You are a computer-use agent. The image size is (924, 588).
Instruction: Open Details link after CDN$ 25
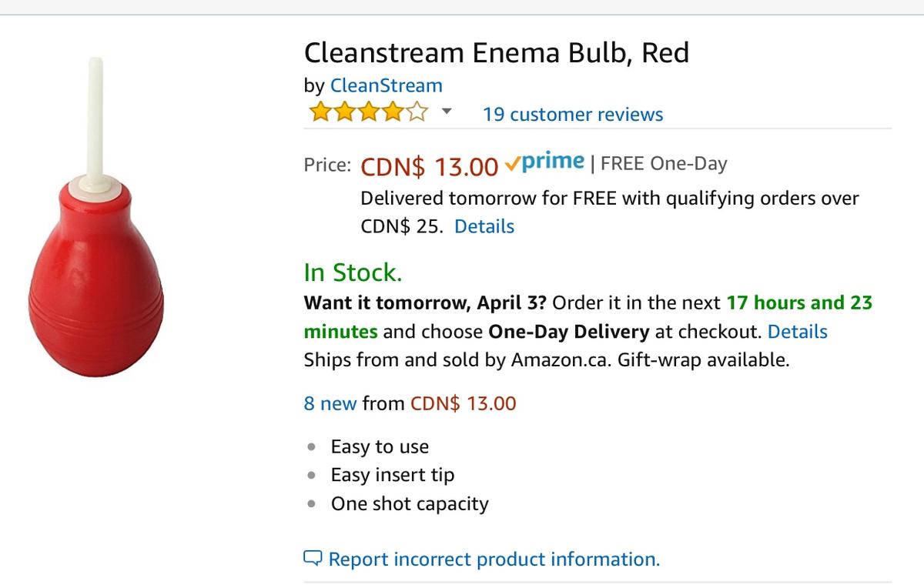click(484, 226)
